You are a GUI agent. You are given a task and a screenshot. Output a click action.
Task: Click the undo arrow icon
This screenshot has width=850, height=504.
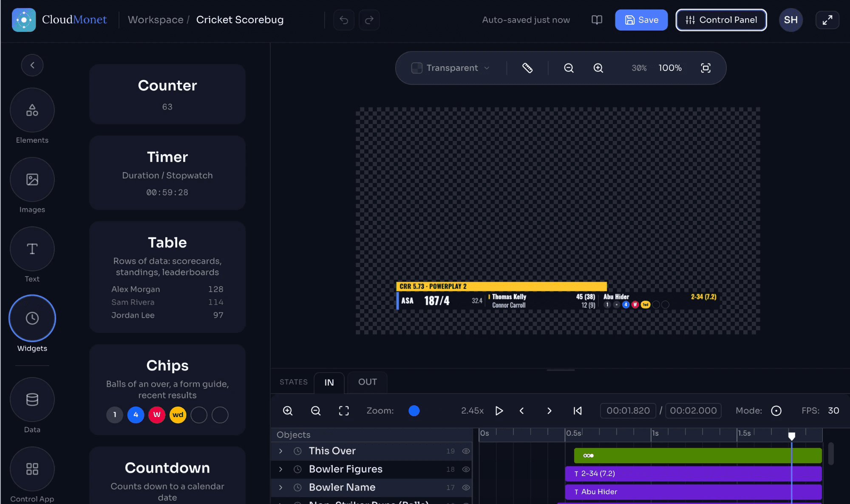click(344, 20)
